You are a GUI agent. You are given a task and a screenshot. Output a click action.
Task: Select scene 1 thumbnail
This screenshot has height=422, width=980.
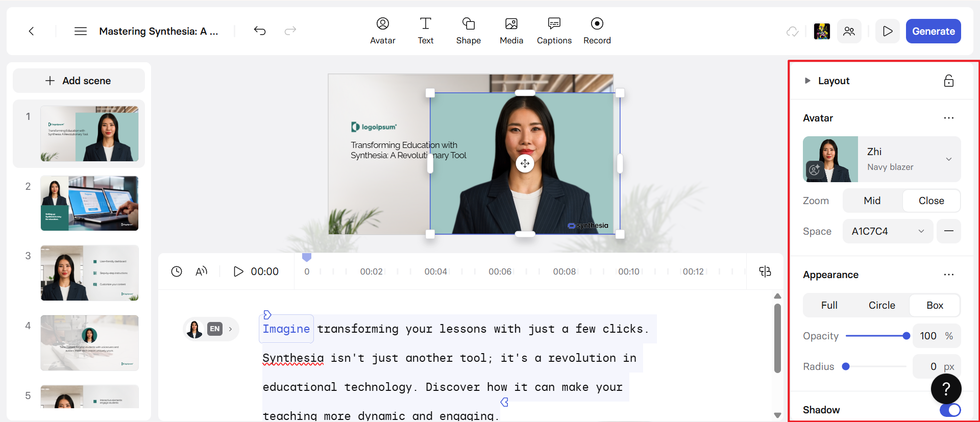pyautogui.click(x=89, y=134)
